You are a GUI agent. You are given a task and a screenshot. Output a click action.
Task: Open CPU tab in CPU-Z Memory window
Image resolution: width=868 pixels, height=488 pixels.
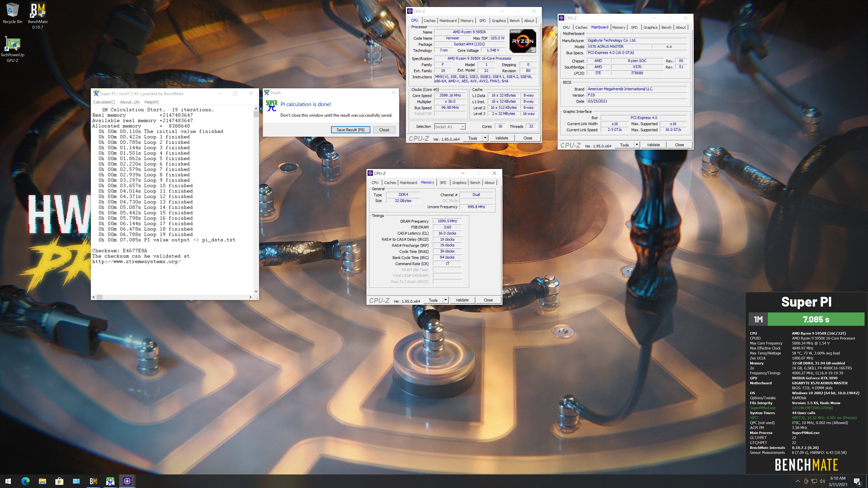point(375,183)
